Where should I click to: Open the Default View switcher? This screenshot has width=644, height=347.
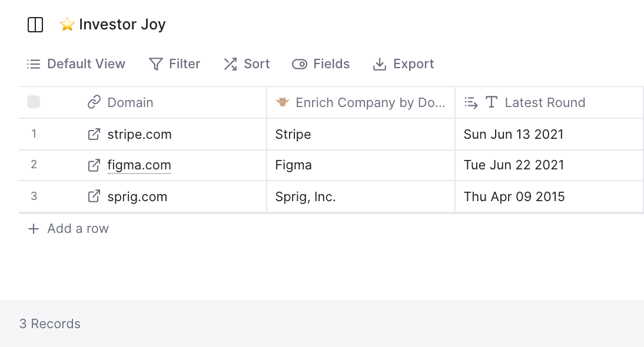click(x=76, y=64)
